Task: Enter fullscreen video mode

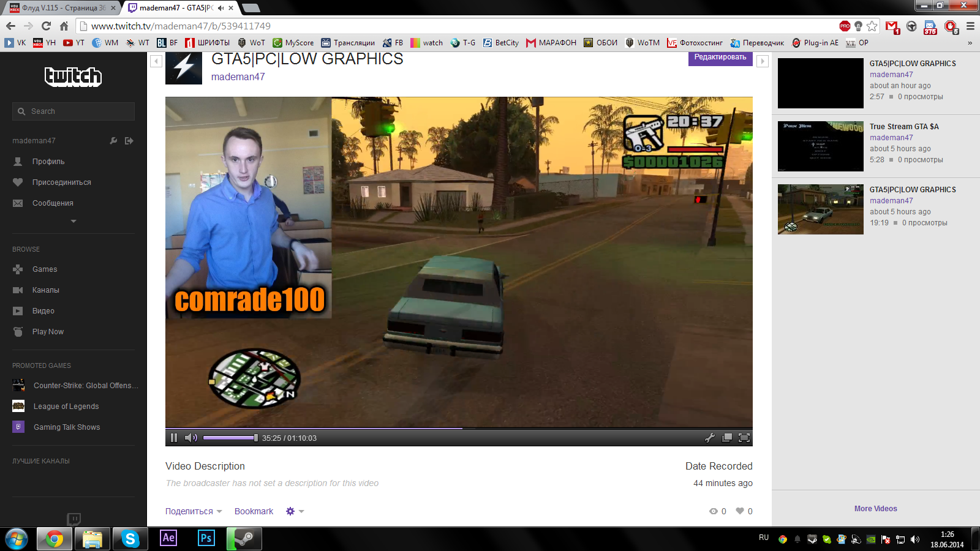Action: (x=744, y=438)
